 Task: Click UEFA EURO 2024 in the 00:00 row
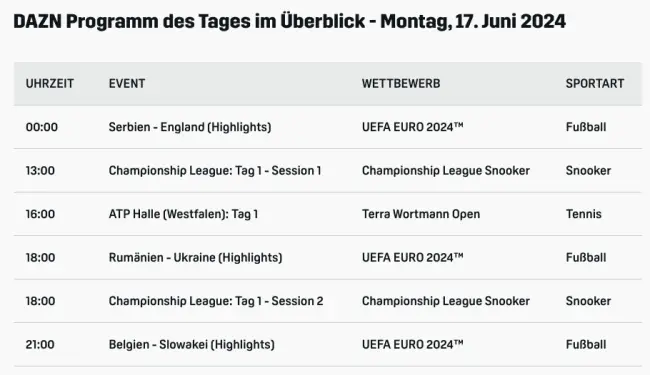412,127
